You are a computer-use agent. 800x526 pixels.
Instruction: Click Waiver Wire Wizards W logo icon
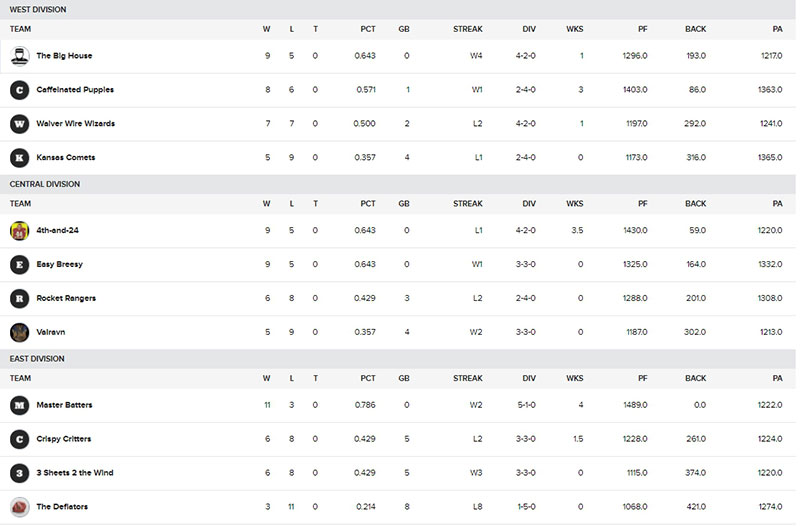19,124
